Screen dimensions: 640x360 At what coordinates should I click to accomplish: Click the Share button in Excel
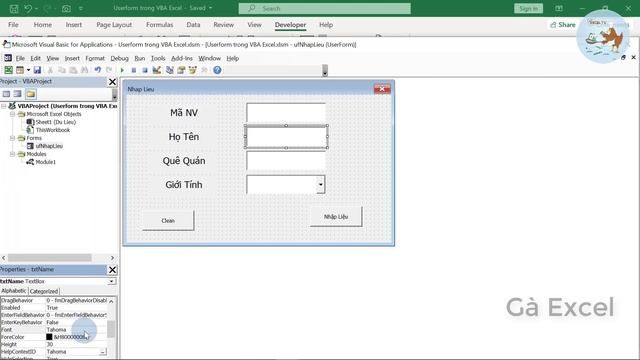(562, 25)
